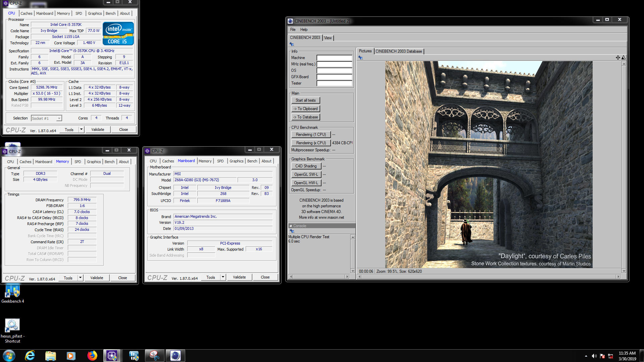Select the Pictures tab in CINEBENCH
This screenshot has width=644, height=362.
pyautogui.click(x=365, y=51)
